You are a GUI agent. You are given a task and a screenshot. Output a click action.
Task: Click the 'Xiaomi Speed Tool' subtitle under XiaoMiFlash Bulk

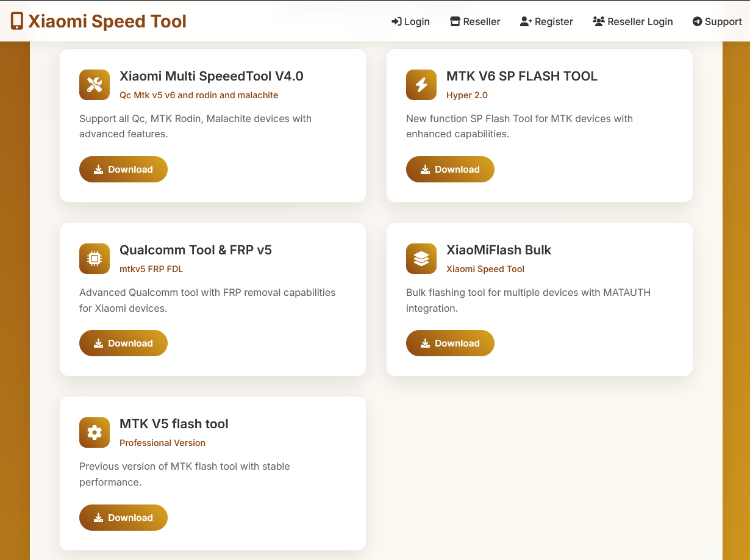pyautogui.click(x=485, y=269)
